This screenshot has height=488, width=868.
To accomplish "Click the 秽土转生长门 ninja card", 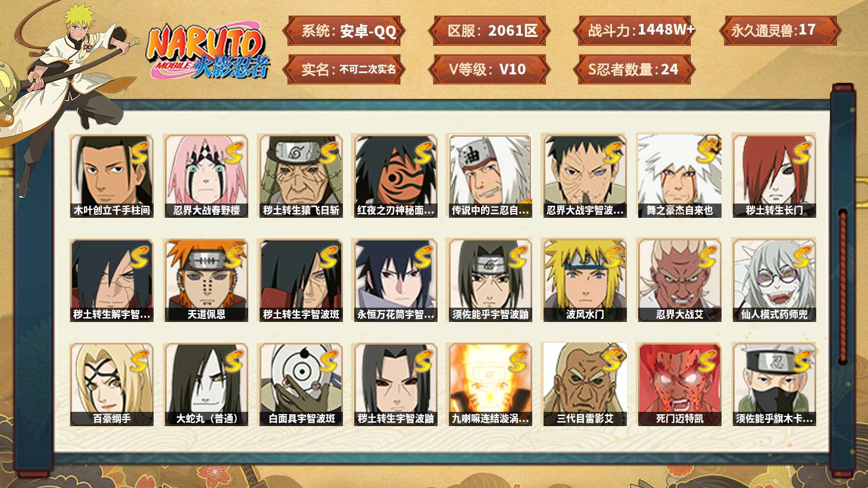I will point(774,176).
